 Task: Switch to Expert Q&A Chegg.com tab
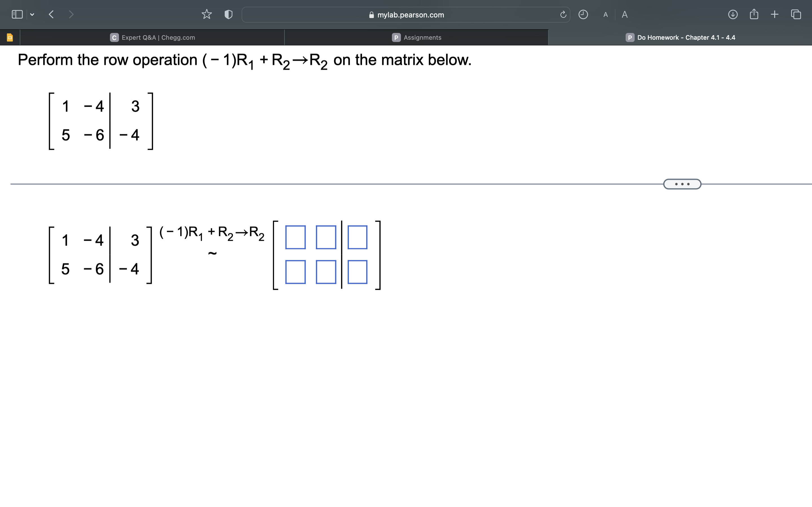click(x=153, y=37)
